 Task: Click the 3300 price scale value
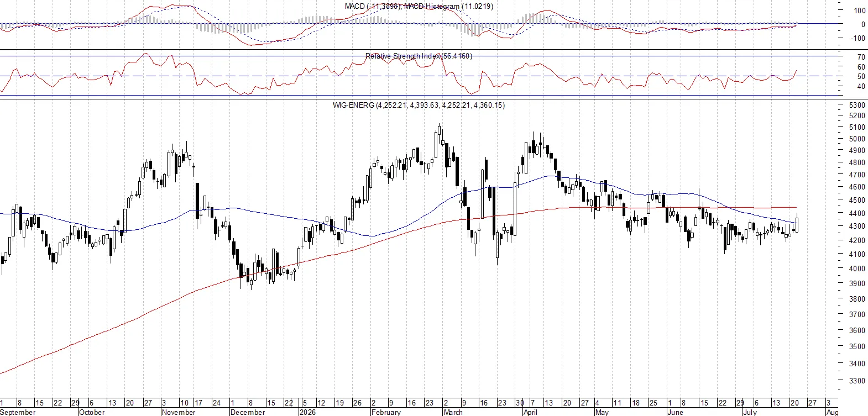[857, 381]
